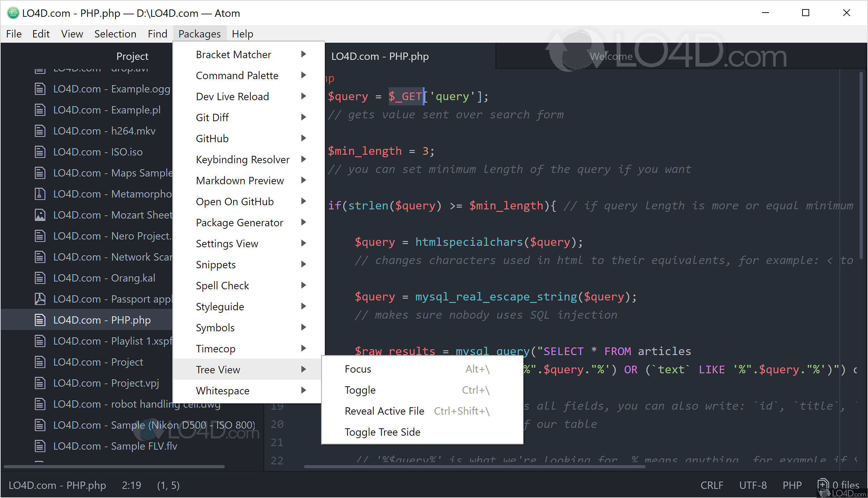Image resolution: width=868 pixels, height=498 pixels.
Task: Click cursor position 2:19 in status bar
Action: click(x=131, y=485)
